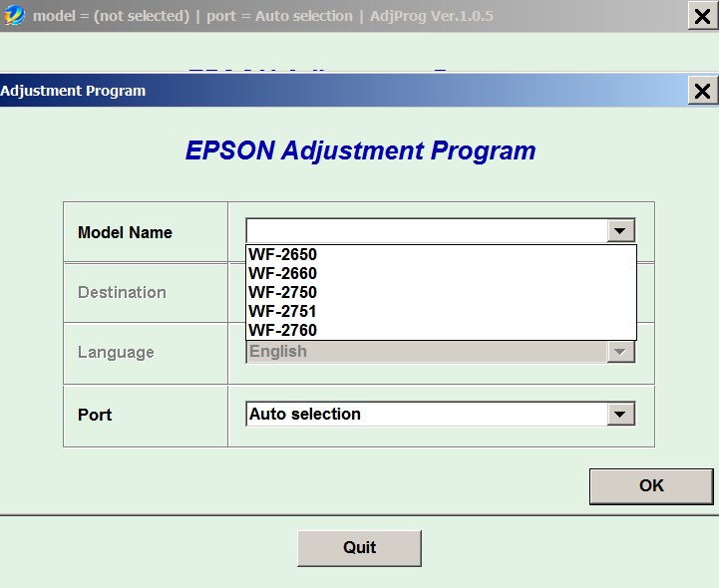Collapse the Model Name dropdown arrow
Viewport: 719px width, 588px height.
(620, 231)
